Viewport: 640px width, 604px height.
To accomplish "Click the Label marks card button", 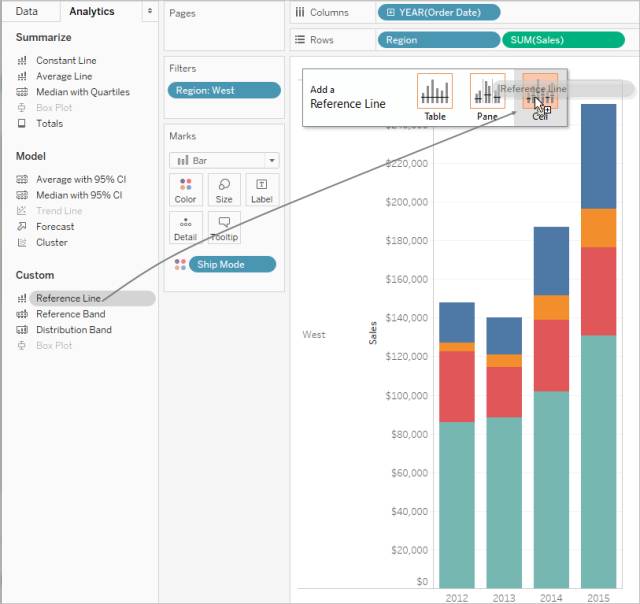I will [262, 190].
